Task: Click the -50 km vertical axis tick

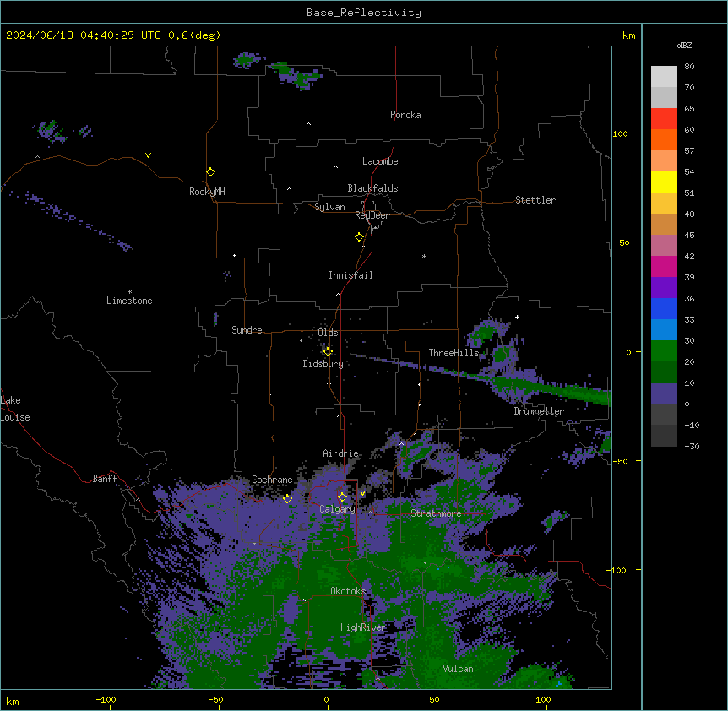Action: (x=620, y=461)
